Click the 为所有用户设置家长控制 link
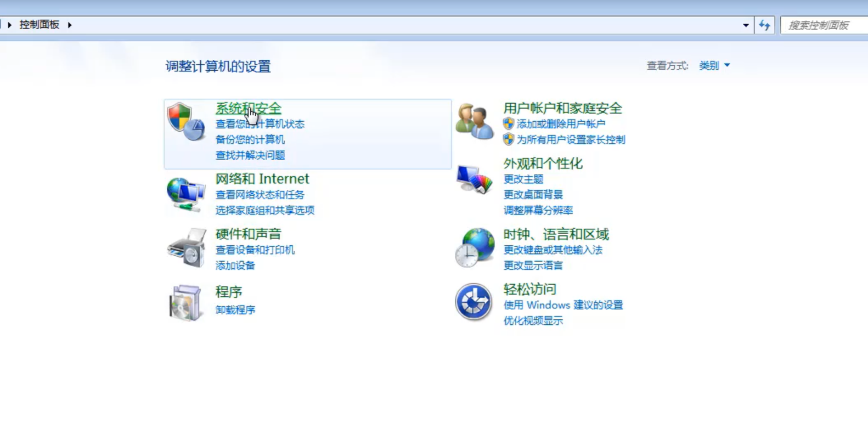This screenshot has width=868, height=429. pyautogui.click(x=571, y=139)
